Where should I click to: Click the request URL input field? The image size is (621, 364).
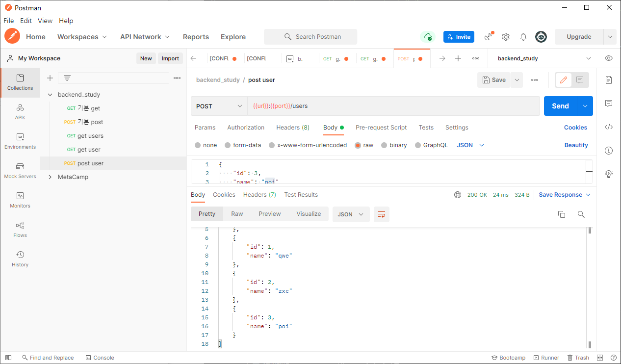393,106
